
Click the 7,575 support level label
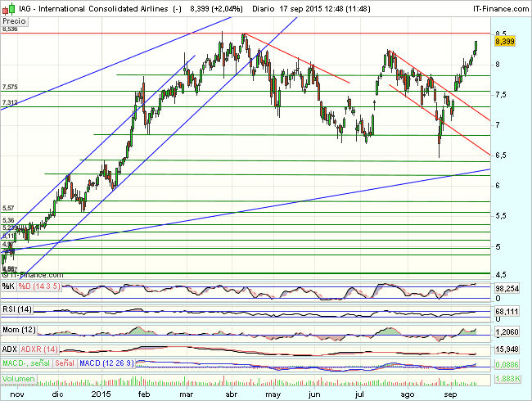pyautogui.click(x=10, y=88)
